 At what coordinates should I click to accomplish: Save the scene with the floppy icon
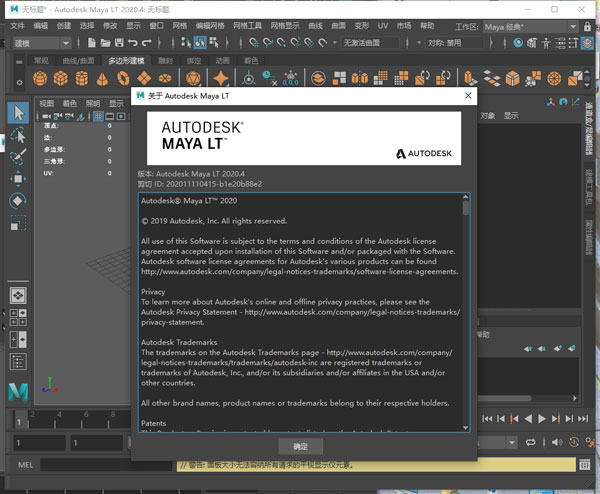click(119, 42)
